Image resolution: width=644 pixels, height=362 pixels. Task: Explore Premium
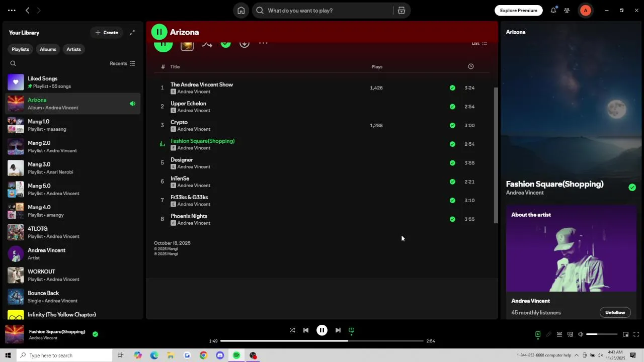519,11
